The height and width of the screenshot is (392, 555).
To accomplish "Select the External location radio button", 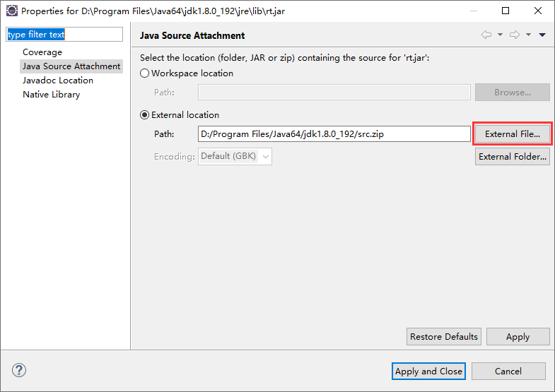I will [145, 115].
